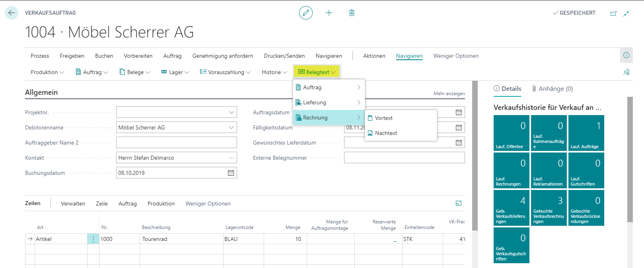644x268 pixels.
Task: Click the FactBox pane vertical scrollbar
Action: pyautogui.click(x=630, y=159)
